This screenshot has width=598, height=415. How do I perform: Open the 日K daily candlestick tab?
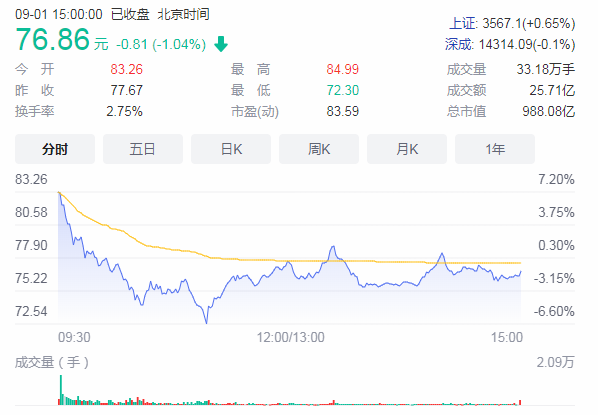tap(231, 149)
